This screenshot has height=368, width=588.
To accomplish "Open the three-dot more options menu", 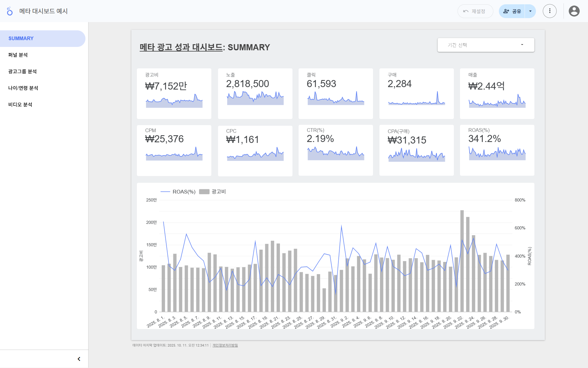I will click(549, 11).
